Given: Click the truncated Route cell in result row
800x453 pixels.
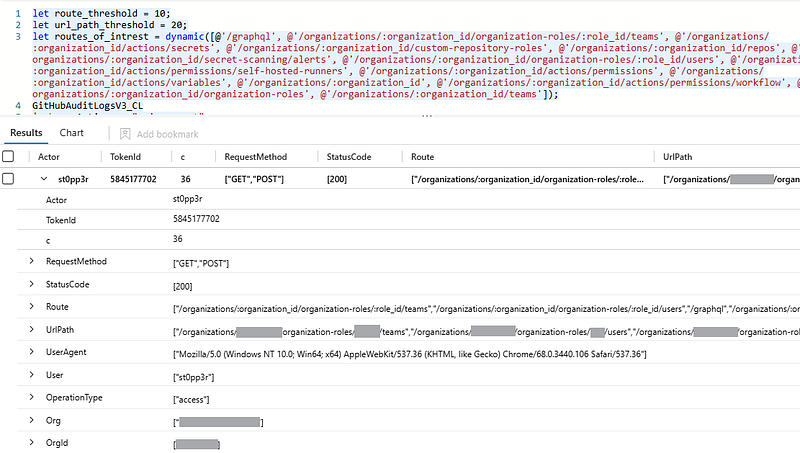Looking at the screenshot, I should point(528,179).
